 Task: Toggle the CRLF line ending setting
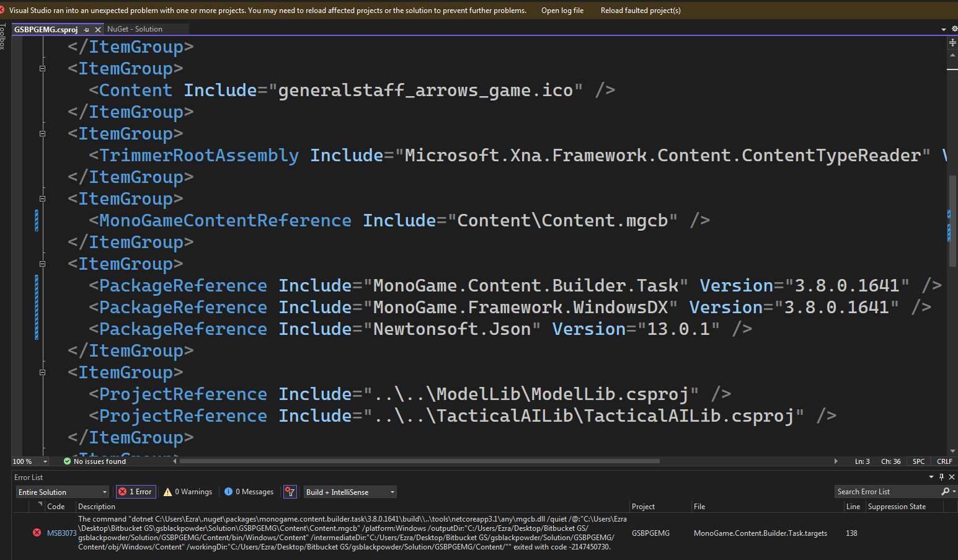pos(944,461)
